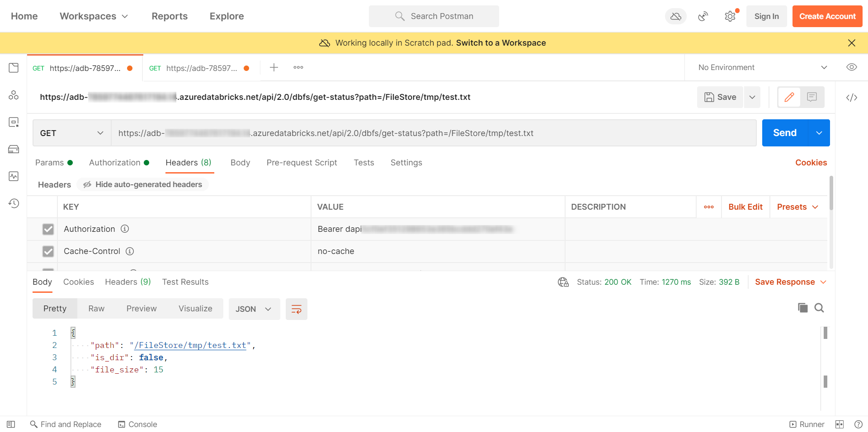Click the network globe icon near status
The width and height of the screenshot is (868, 432).
coord(563,282)
